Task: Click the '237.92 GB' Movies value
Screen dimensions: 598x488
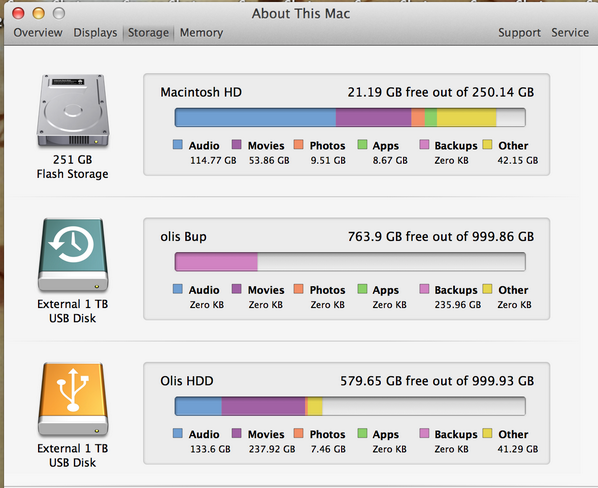Action: pos(272,449)
